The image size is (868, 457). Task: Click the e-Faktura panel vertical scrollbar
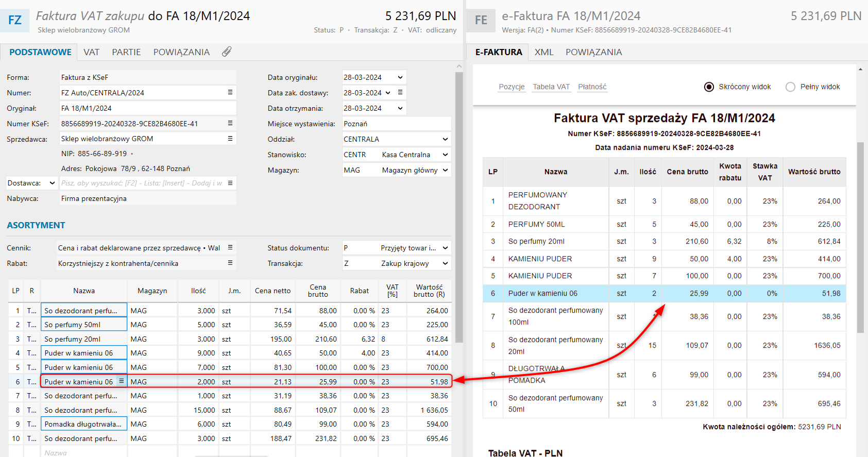pos(860,237)
